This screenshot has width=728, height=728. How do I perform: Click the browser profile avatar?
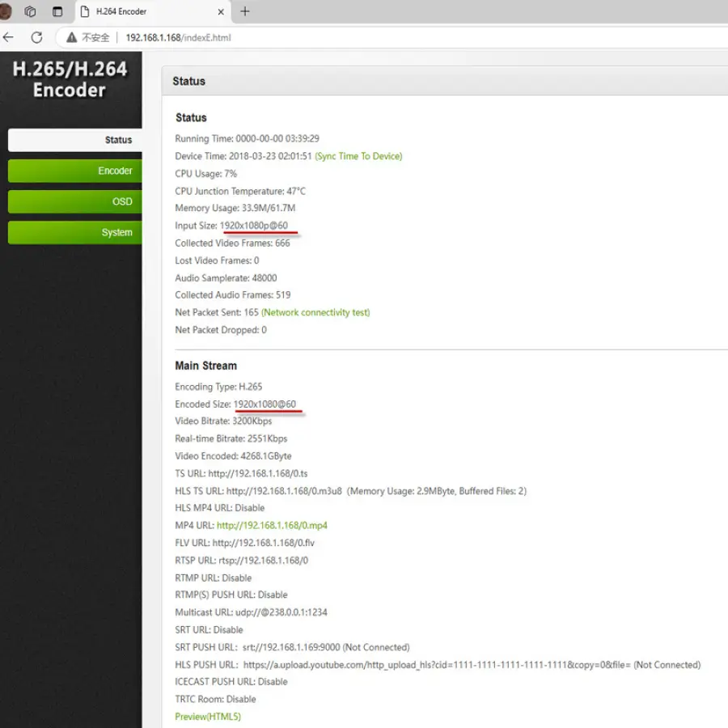point(4,11)
